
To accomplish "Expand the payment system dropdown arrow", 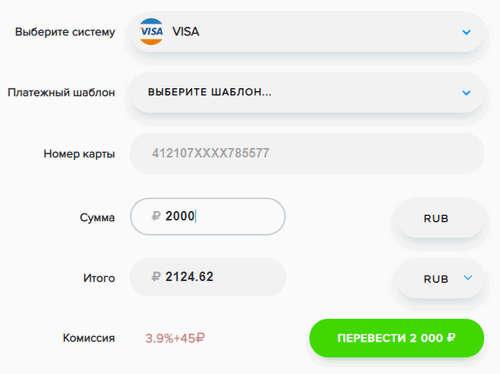I will [466, 32].
